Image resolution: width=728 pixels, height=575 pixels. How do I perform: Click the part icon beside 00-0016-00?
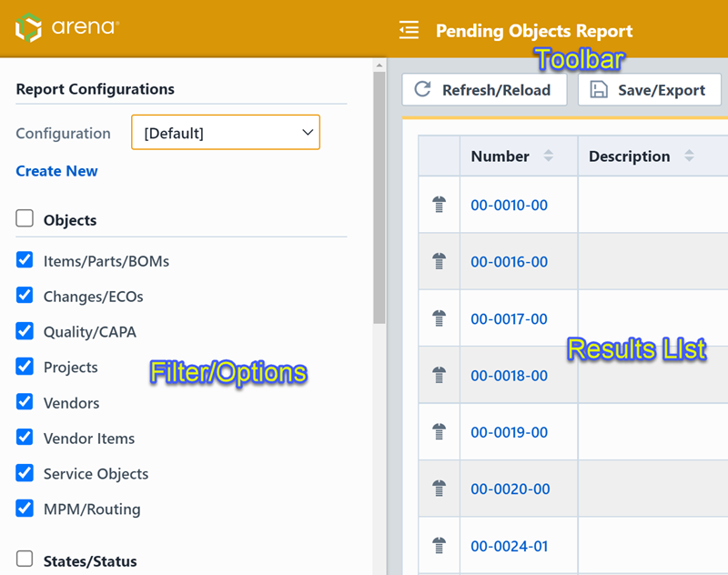pyautogui.click(x=440, y=261)
